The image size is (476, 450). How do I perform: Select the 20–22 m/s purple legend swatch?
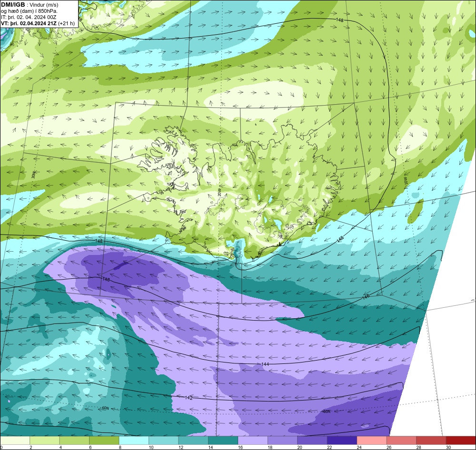[312, 440]
